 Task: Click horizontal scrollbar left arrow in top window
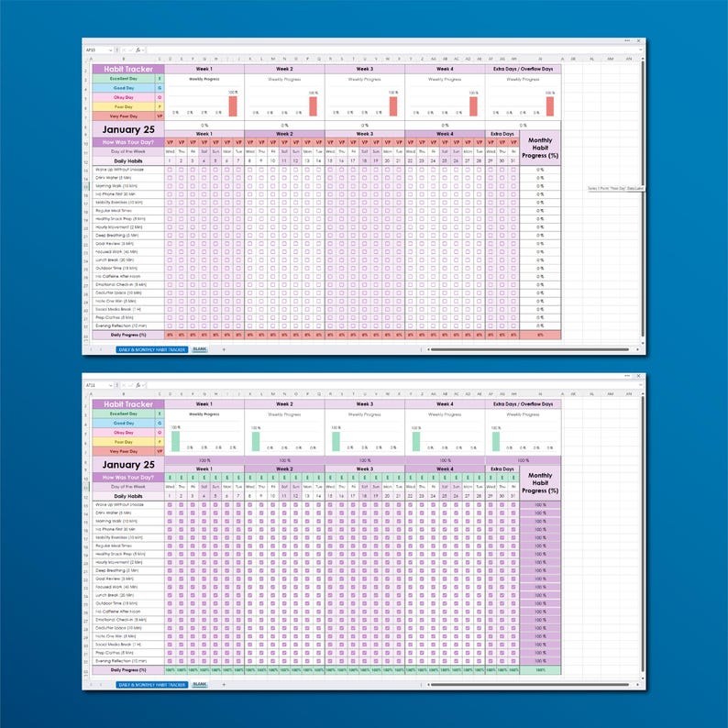click(x=428, y=349)
